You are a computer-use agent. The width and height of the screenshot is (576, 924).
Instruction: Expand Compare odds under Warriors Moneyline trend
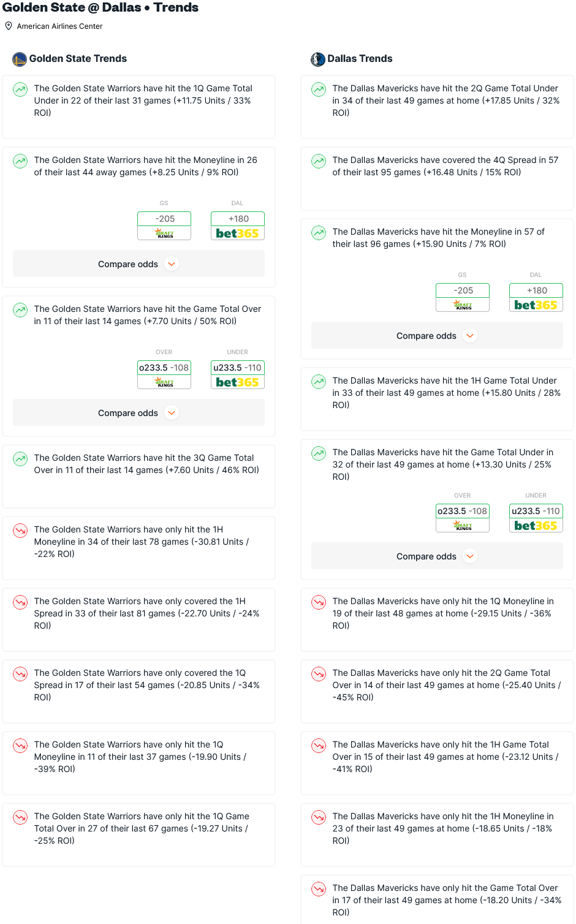[x=138, y=264]
